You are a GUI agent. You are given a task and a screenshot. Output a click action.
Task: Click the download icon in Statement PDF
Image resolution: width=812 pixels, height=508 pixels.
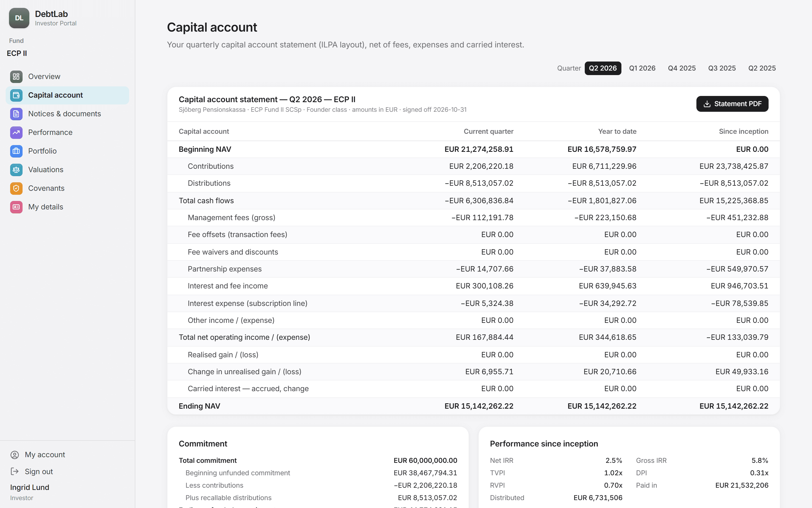pyautogui.click(x=707, y=104)
